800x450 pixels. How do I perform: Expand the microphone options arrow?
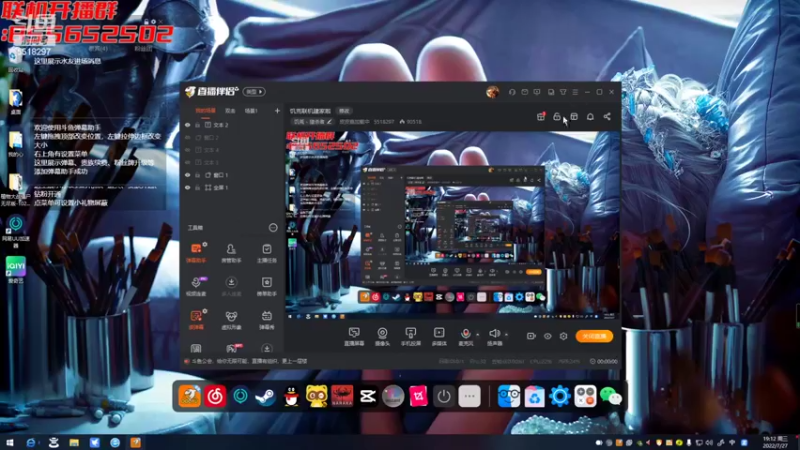point(478,335)
